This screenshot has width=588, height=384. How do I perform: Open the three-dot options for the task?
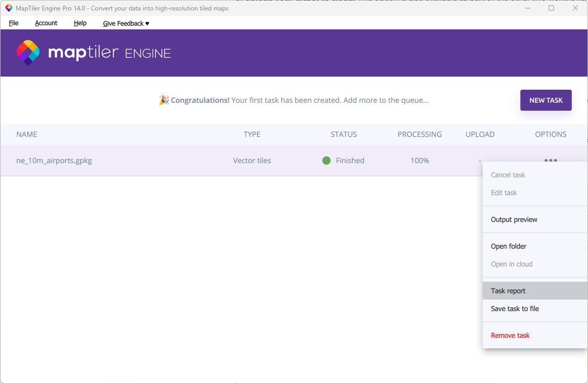[550, 160]
